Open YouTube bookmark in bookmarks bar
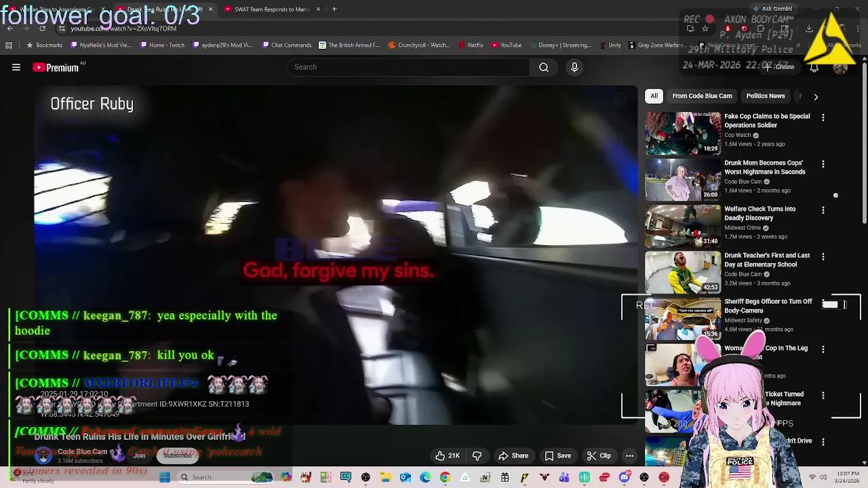Viewport: 868px width, 488px height. [x=506, y=45]
